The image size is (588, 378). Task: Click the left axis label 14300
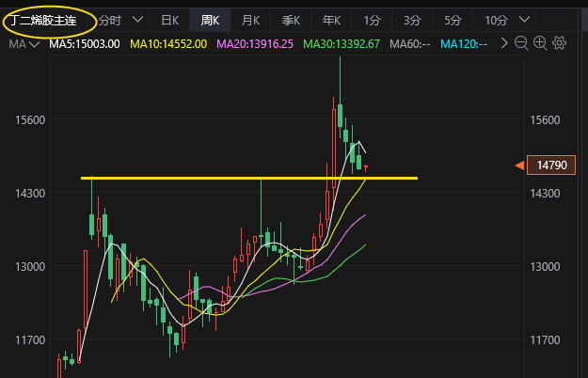(30, 194)
